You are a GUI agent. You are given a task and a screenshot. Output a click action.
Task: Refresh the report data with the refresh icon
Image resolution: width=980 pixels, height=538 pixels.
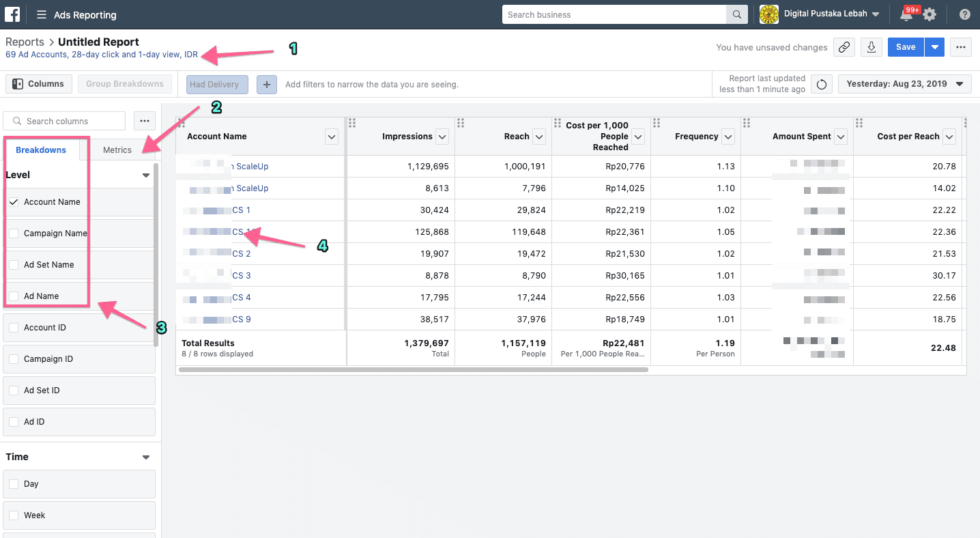pos(821,84)
